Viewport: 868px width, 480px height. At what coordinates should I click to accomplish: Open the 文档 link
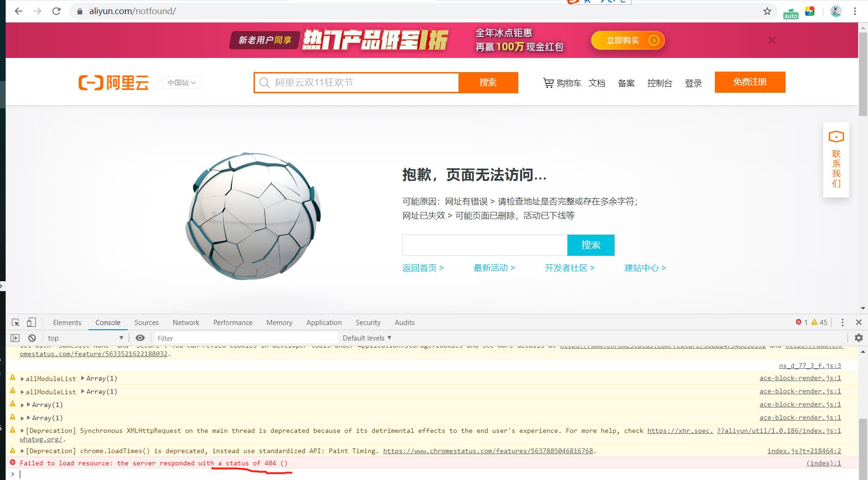(597, 83)
